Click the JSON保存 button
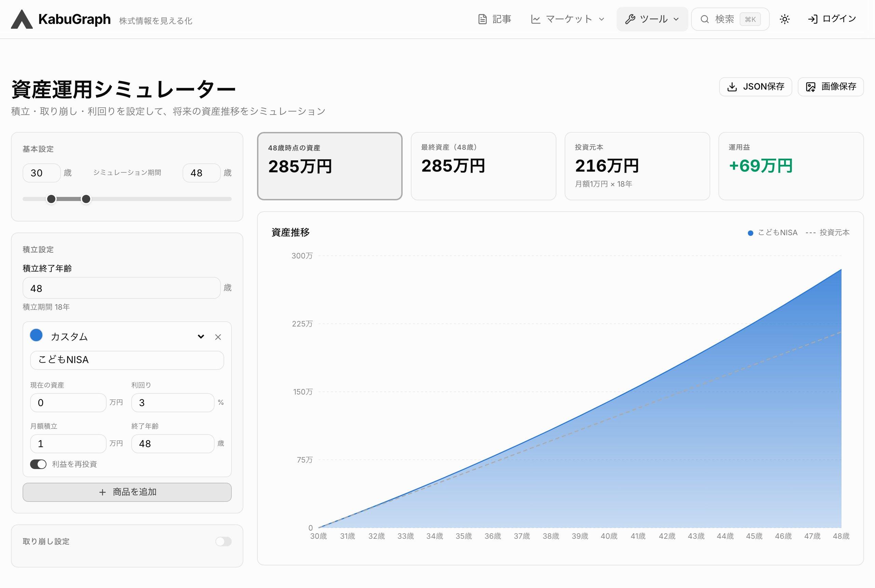The height and width of the screenshot is (588, 875). pyautogui.click(x=755, y=86)
